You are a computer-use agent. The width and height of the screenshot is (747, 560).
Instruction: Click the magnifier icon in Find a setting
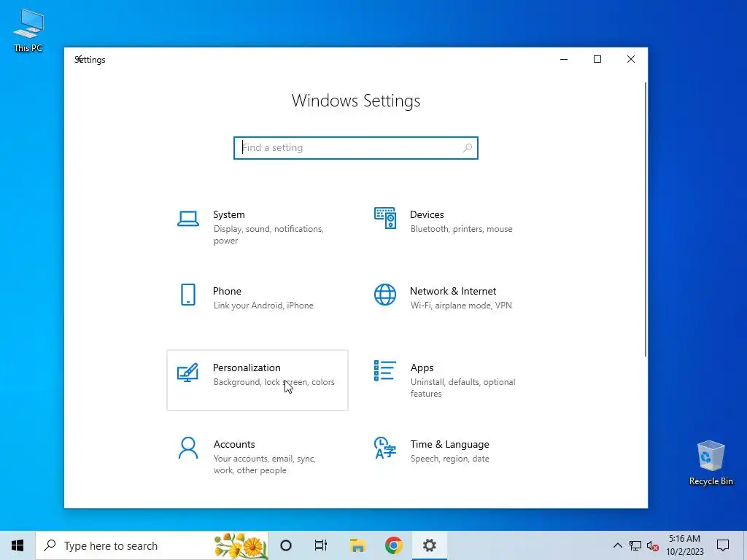point(468,148)
